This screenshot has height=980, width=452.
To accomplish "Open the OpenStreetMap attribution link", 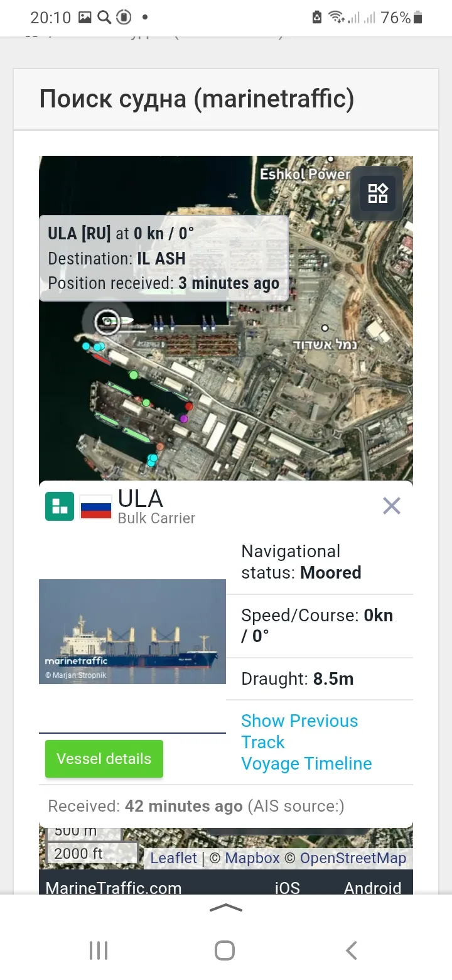I will coord(353,858).
